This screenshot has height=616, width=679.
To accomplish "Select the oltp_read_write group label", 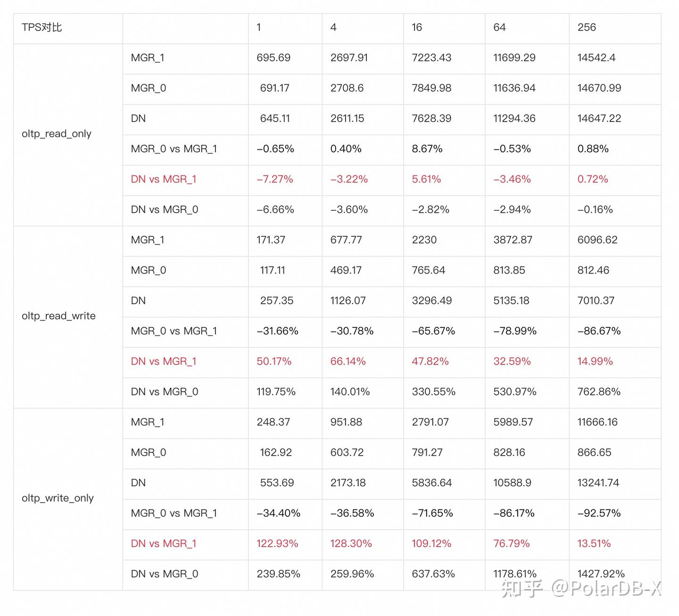I will (x=58, y=316).
